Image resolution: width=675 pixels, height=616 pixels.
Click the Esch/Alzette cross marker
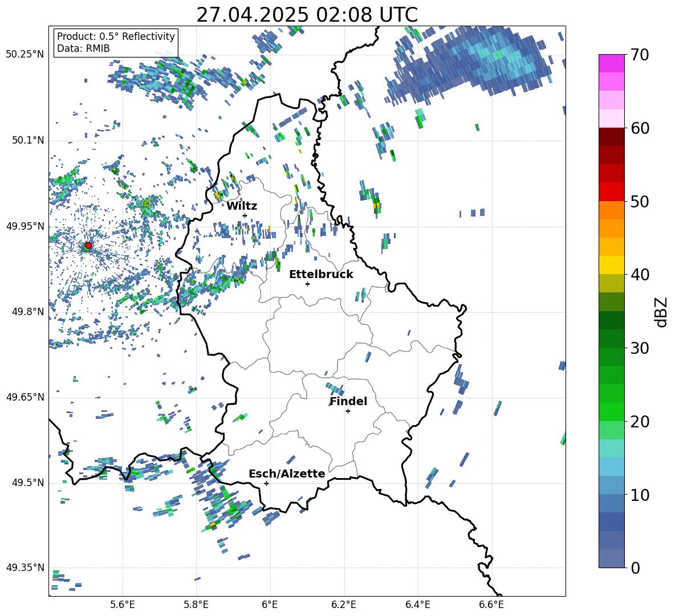point(266,483)
